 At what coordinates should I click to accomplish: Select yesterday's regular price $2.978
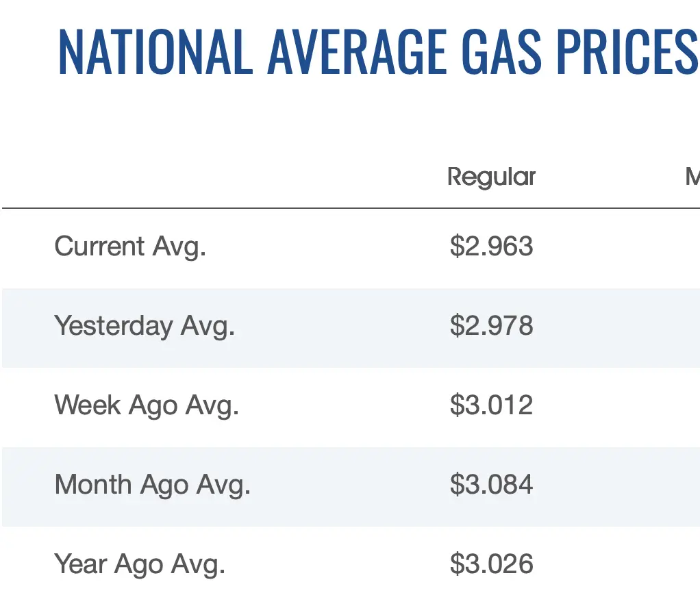coord(491,326)
